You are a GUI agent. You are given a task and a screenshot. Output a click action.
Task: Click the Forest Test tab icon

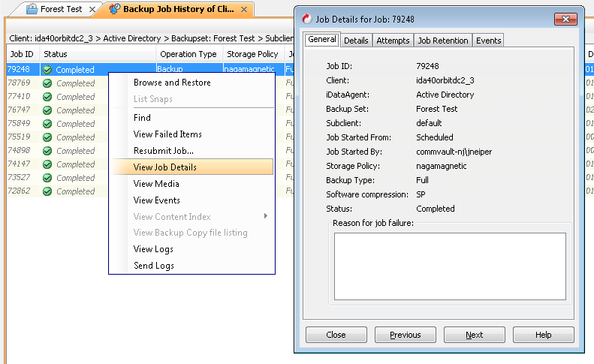[32, 9]
